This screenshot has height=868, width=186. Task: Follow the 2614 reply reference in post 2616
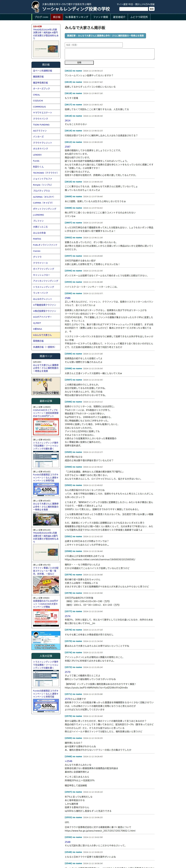tap(68, 120)
